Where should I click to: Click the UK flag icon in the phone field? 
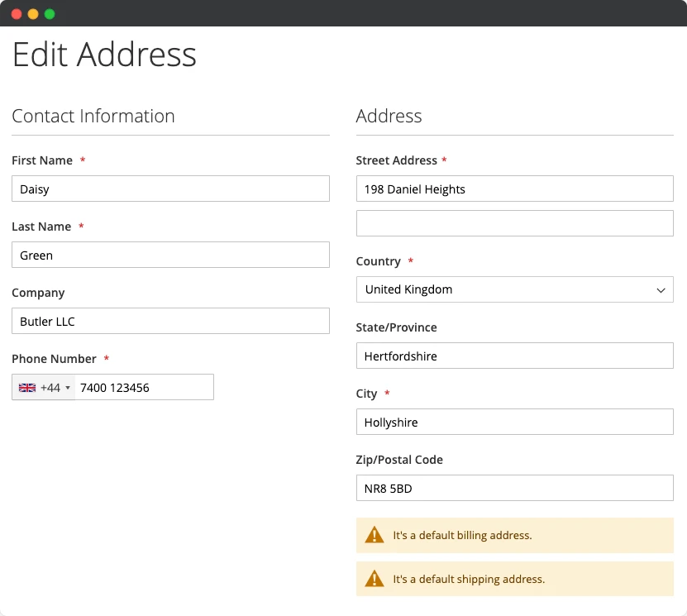[27, 387]
